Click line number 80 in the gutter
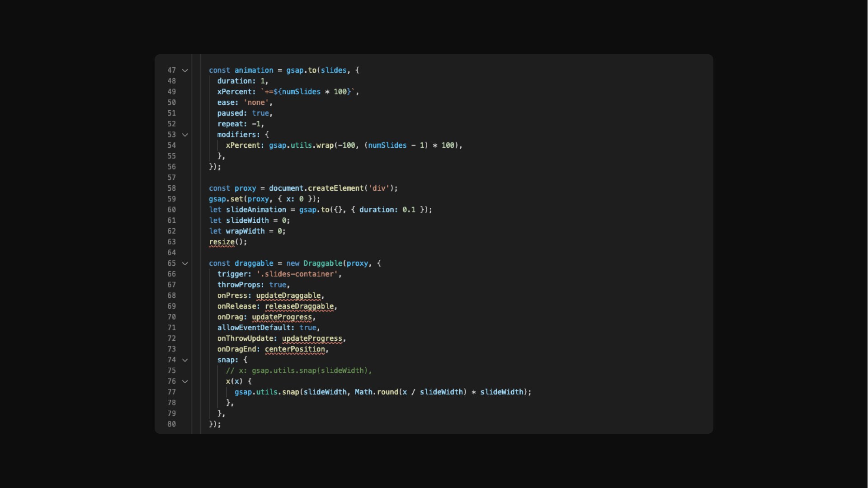The width and height of the screenshot is (868, 488). coord(171,424)
